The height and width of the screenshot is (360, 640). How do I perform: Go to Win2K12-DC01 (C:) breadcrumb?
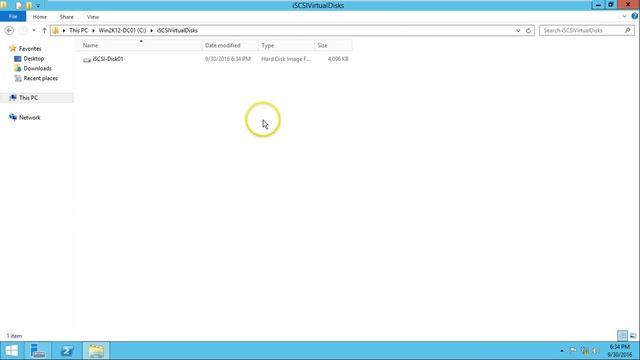122,31
